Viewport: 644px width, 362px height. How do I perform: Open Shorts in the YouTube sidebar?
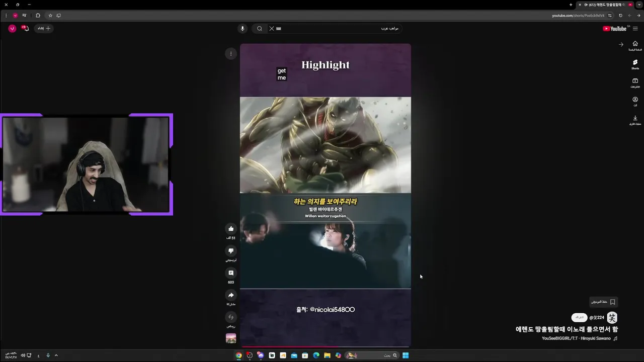[635, 64]
